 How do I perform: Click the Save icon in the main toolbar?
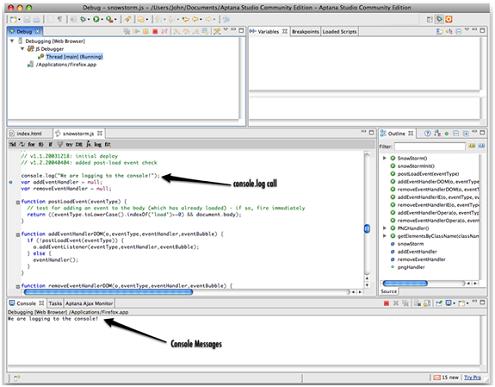pyautogui.click(x=27, y=20)
